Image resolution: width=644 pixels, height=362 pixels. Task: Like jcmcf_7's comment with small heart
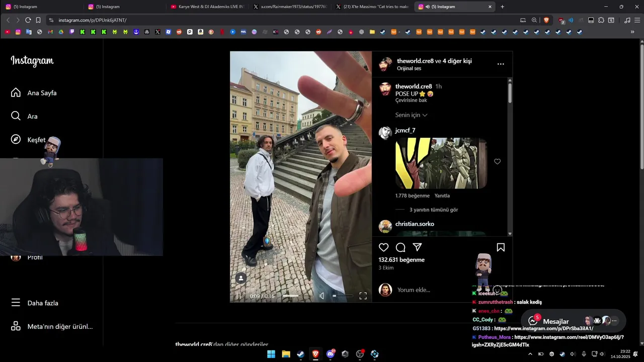tap(497, 161)
